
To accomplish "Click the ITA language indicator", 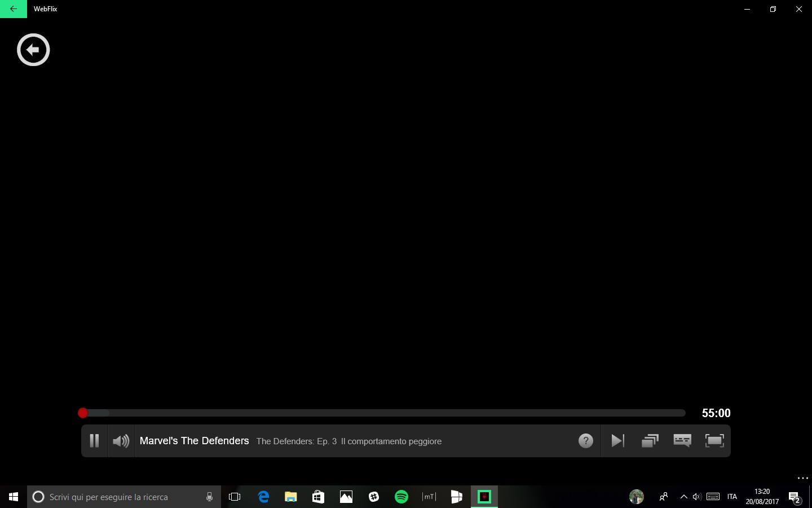I will coord(732,497).
